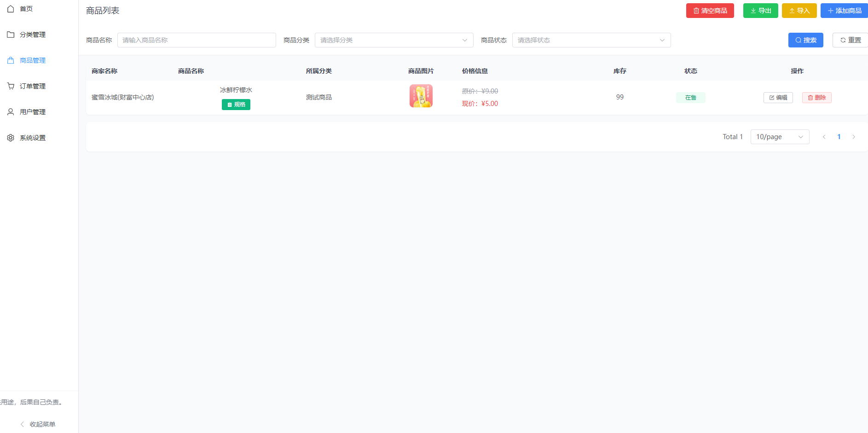The height and width of the screenshot is (433, 868).
Task: Click the 商家名称 column header
Action: pos(104,71)
